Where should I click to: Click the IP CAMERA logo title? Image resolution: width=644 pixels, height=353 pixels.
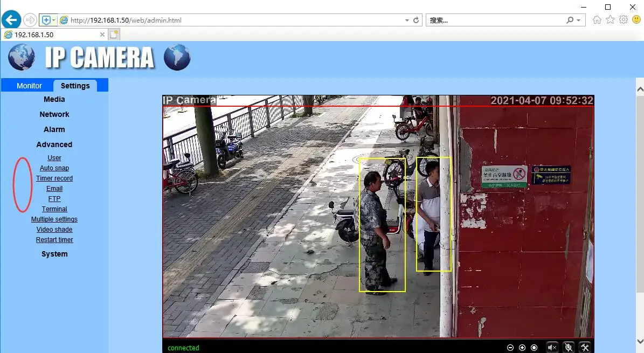click(99, 57)
